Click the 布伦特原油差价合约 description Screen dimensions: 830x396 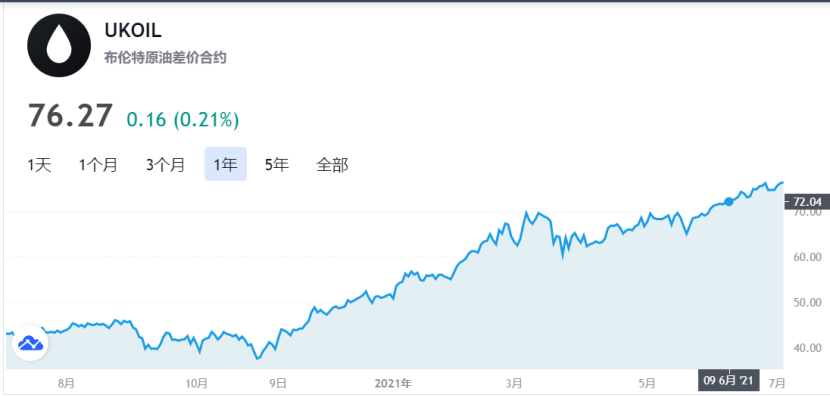point(165,58)
